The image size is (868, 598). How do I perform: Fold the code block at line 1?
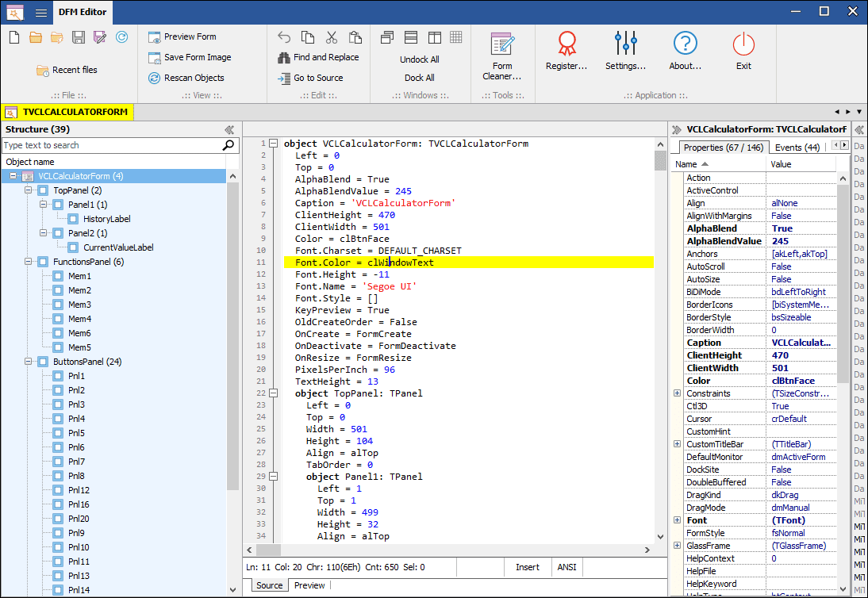pyautogui.click(x=274, y=144)
